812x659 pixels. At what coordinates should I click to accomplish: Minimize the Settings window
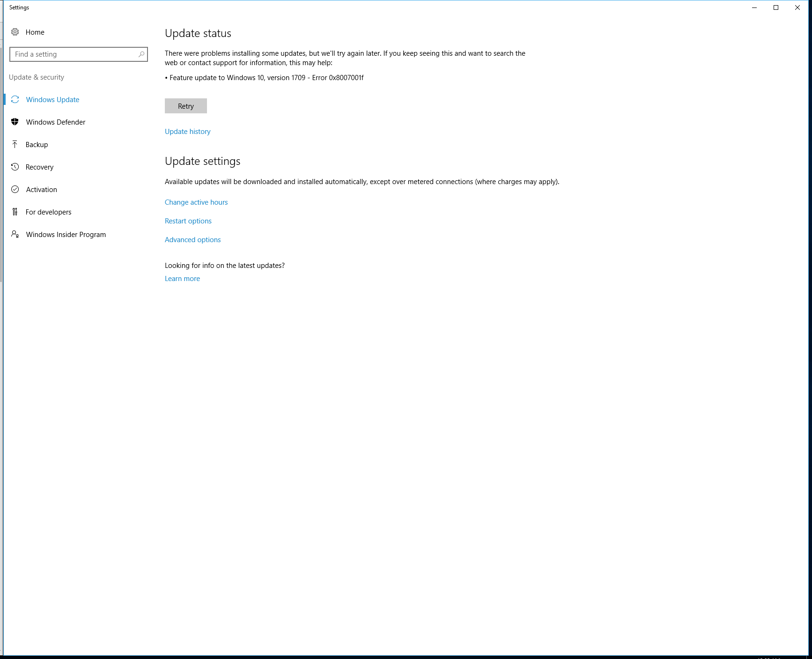click(x=754, y=7)
